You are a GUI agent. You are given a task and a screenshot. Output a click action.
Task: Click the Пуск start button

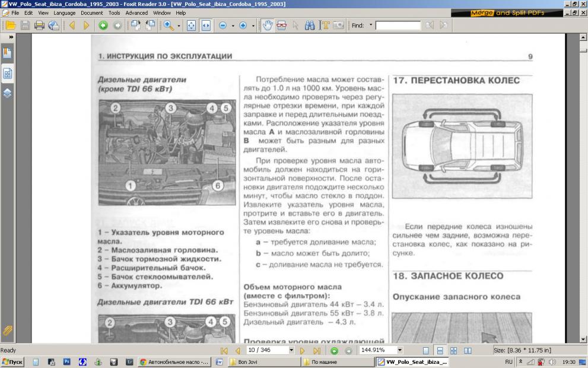point(13,362)
